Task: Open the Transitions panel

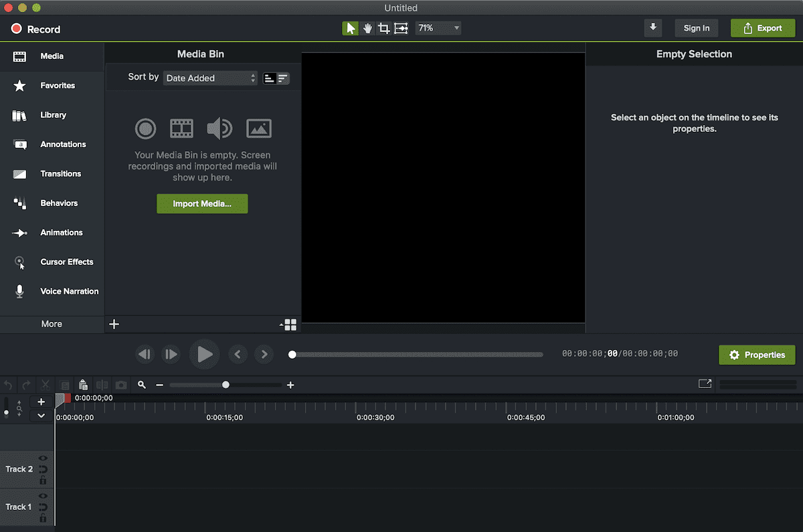Action: click(x=60, y=173)
